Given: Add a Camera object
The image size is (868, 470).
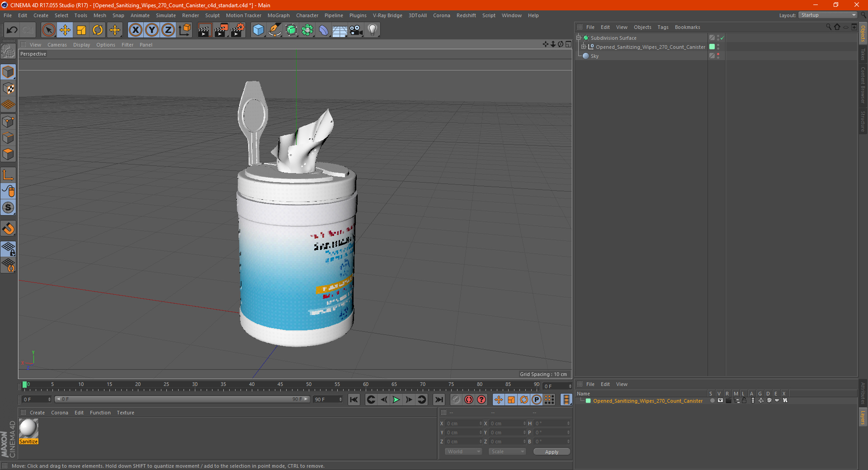Looking at the screenshot, I should point(356,30).
